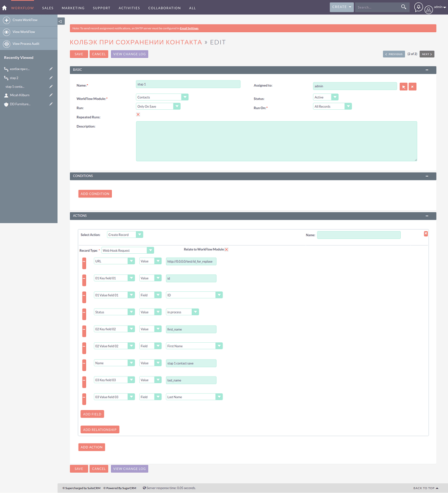Click the search magnifier icon

tap(404, 7)
